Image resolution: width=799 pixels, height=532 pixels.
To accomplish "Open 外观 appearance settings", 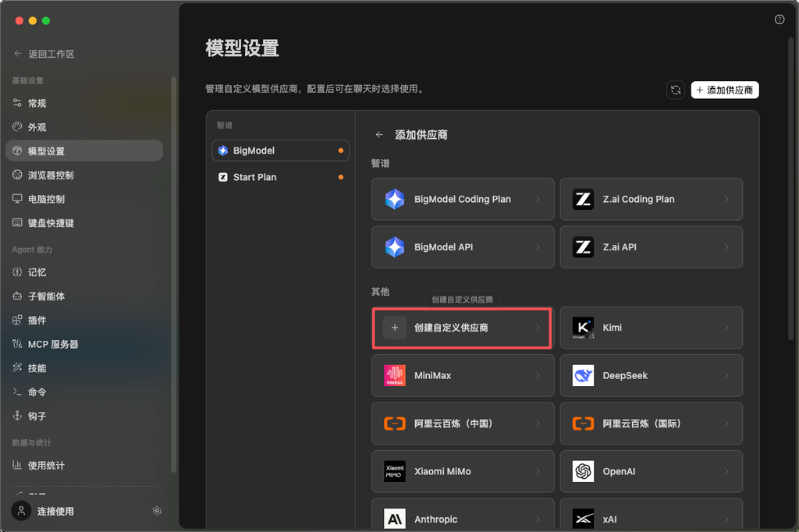I will pos(84,127).
